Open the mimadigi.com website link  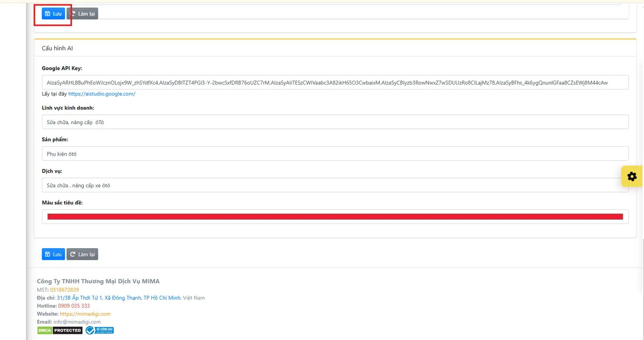point(85,314)
